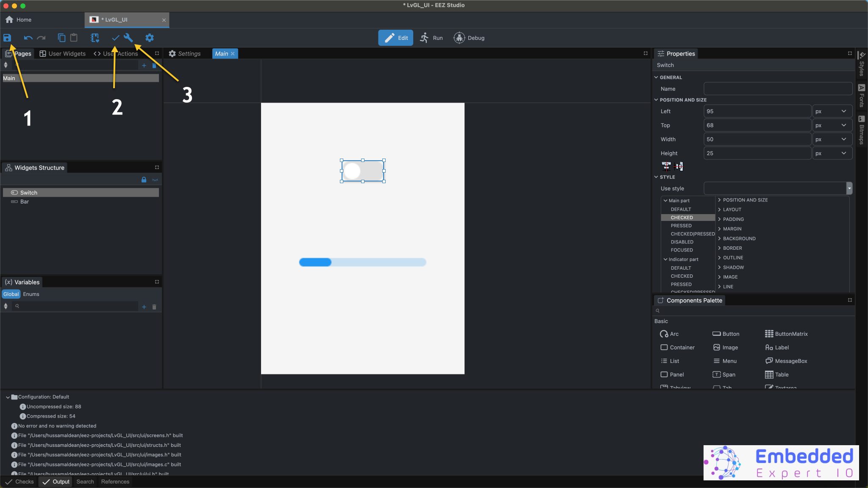The height and width of the screenshot is (488, 868).
Task: Copy the selected widget
Action: tap(62, 38)
